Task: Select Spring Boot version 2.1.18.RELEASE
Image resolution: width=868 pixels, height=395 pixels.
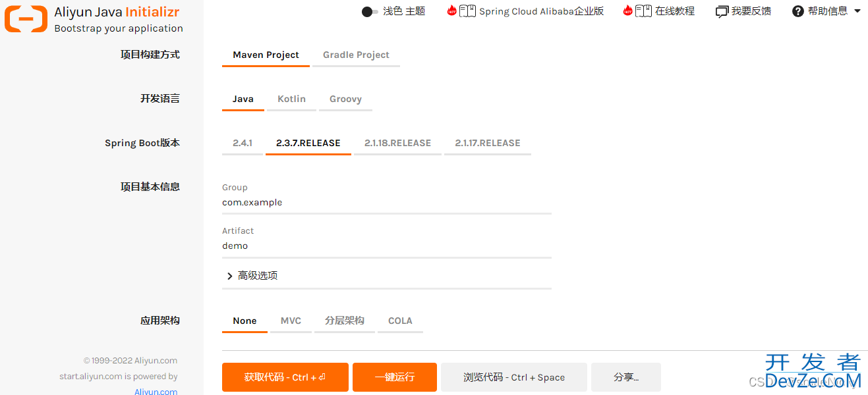Action: (x=397, y=143)
